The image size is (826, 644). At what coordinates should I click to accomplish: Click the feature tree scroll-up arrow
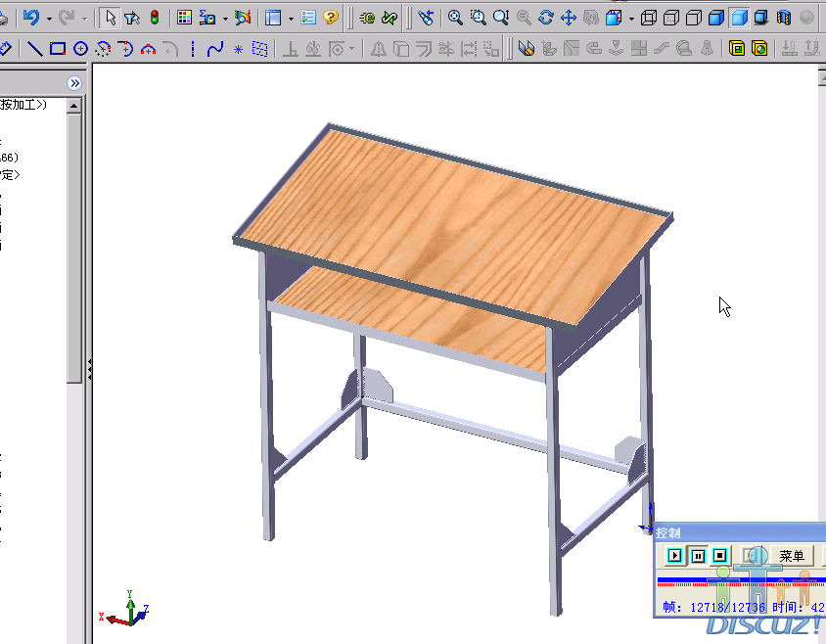click(x=73, y=106)
